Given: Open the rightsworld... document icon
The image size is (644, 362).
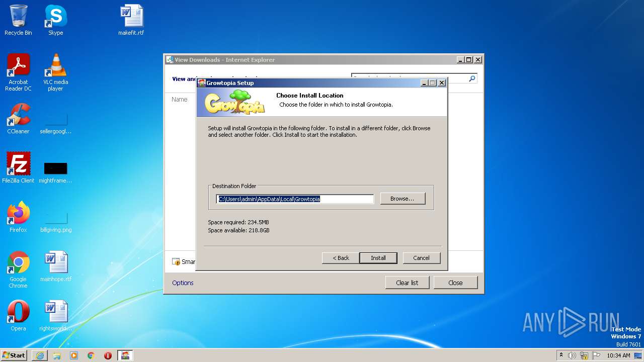Looking at the screenshot, I should [x=55, y=315].
